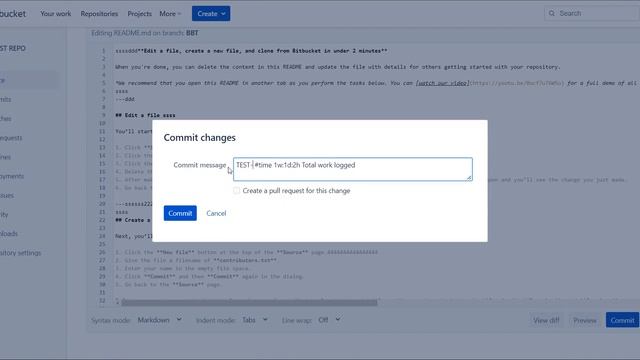
Task: Expand the More menu
Action: pyautogui.click(x=170, y=13)
